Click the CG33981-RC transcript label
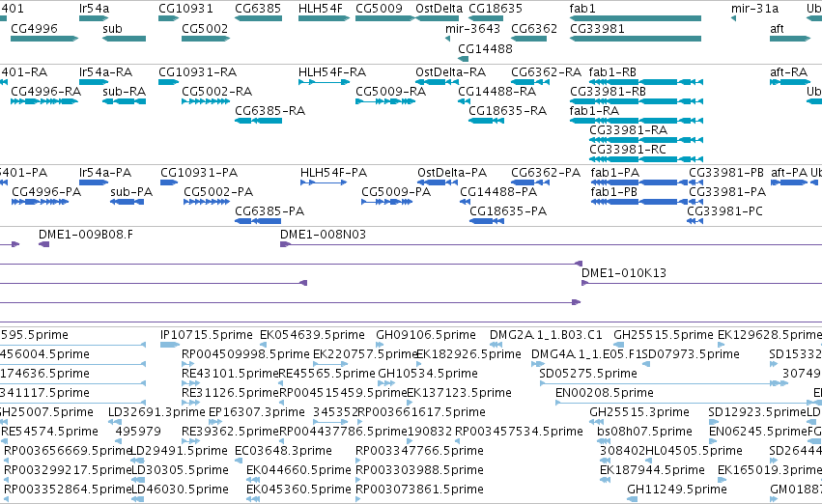Viewport: 822px width, 504px height. point(628,150)
